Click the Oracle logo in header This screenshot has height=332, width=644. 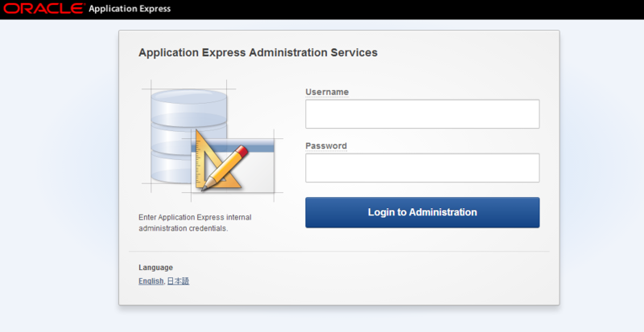(x=44, y=8)
